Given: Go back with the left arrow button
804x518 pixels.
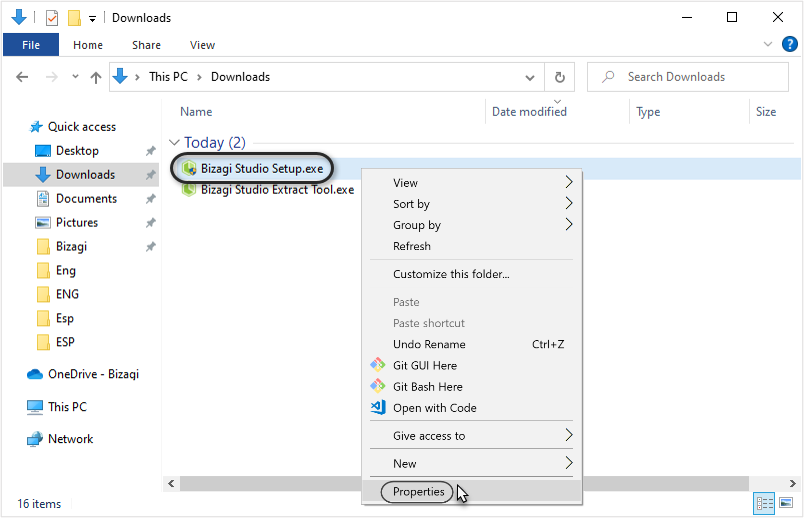Looking at the screenshot, I should (22, 77).
